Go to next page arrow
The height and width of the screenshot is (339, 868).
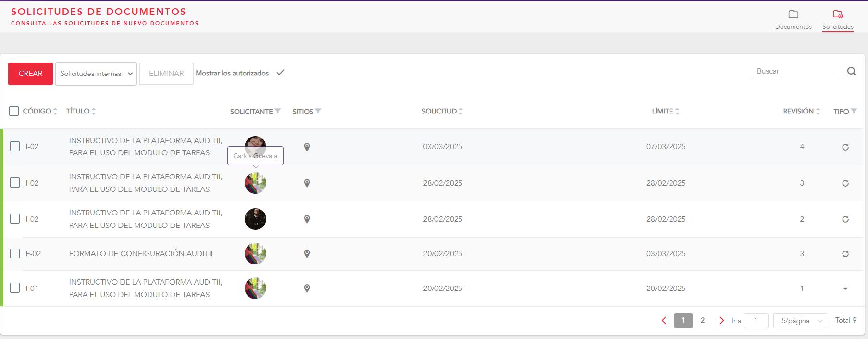(x=721, y=321)
